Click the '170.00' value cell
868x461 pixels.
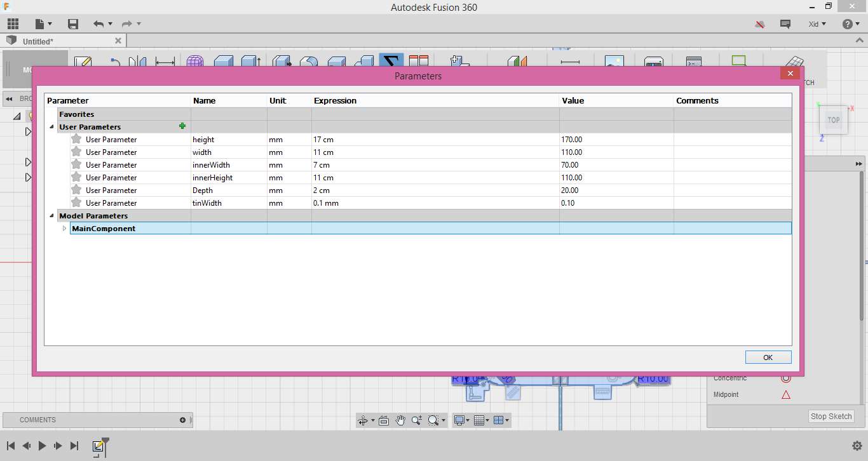(x=616, y=139)
